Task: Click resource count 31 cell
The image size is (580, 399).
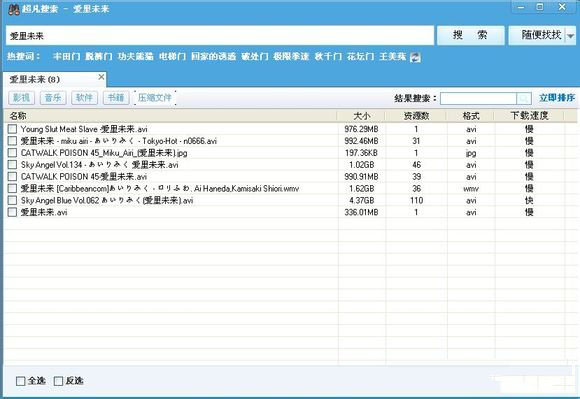Action: pyautogui.click(x=417, y=141)
